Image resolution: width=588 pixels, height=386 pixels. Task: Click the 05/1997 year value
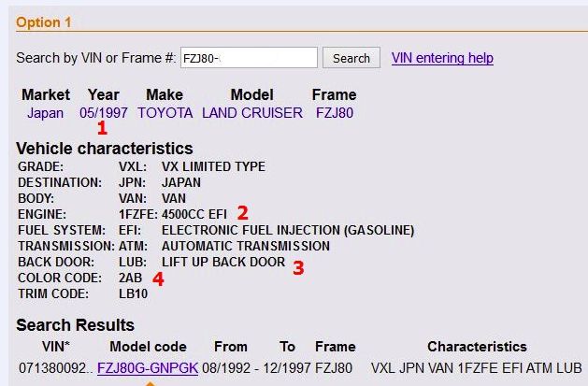tap(103, 113)
